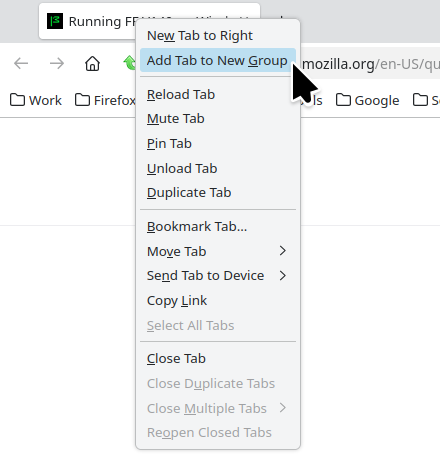
Task: Click the browser back arrow
Action: [x=21, y=63]
